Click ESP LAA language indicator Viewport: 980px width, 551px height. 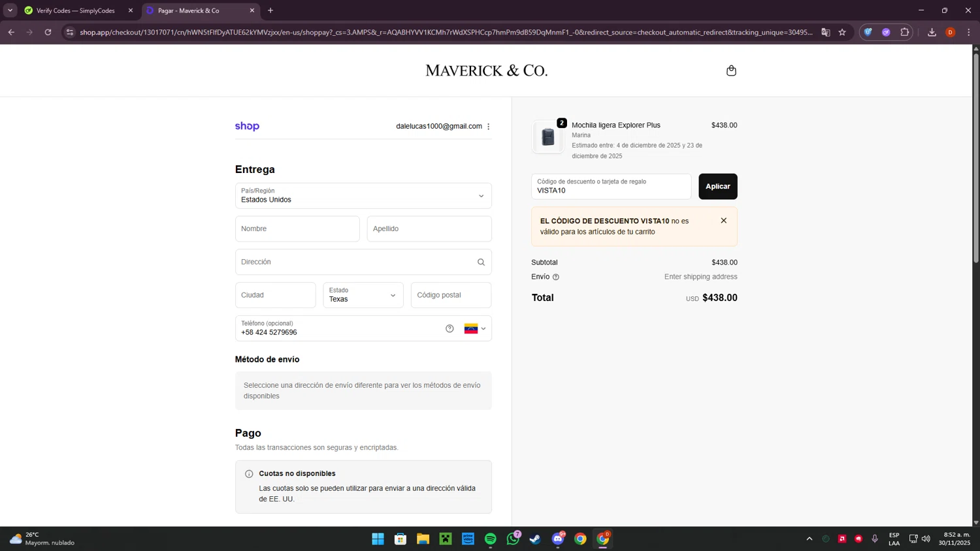[894, 539]
